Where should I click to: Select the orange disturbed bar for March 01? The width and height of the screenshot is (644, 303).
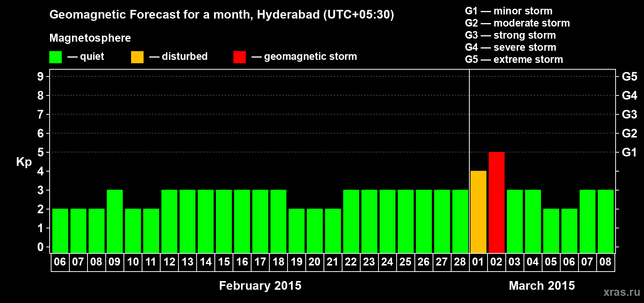[478, 212]
